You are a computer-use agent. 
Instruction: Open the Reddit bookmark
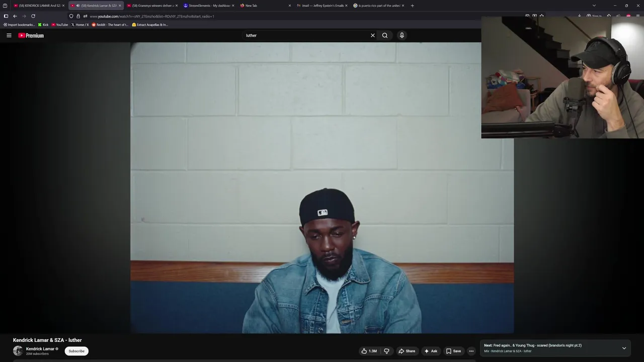[110, 25]
